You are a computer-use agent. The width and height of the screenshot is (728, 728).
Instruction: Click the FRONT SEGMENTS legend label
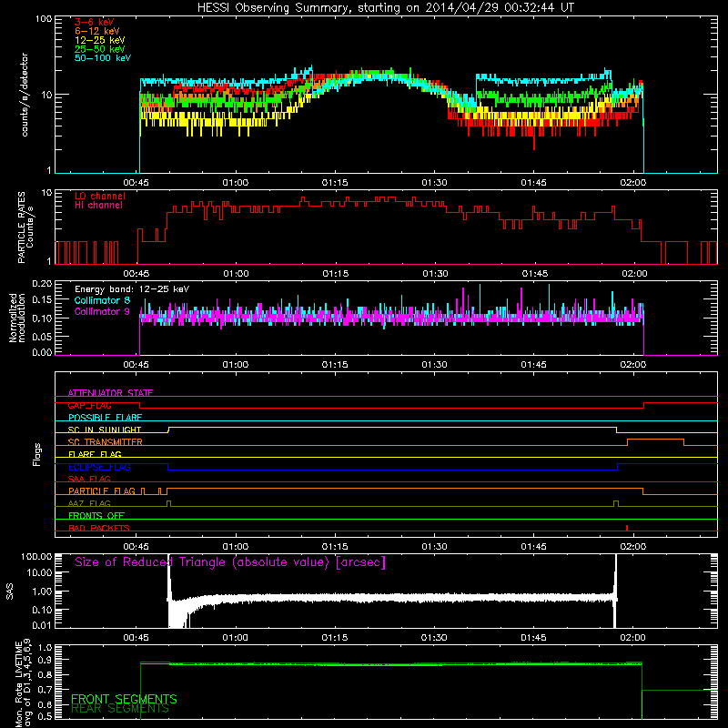click(124, 699)
